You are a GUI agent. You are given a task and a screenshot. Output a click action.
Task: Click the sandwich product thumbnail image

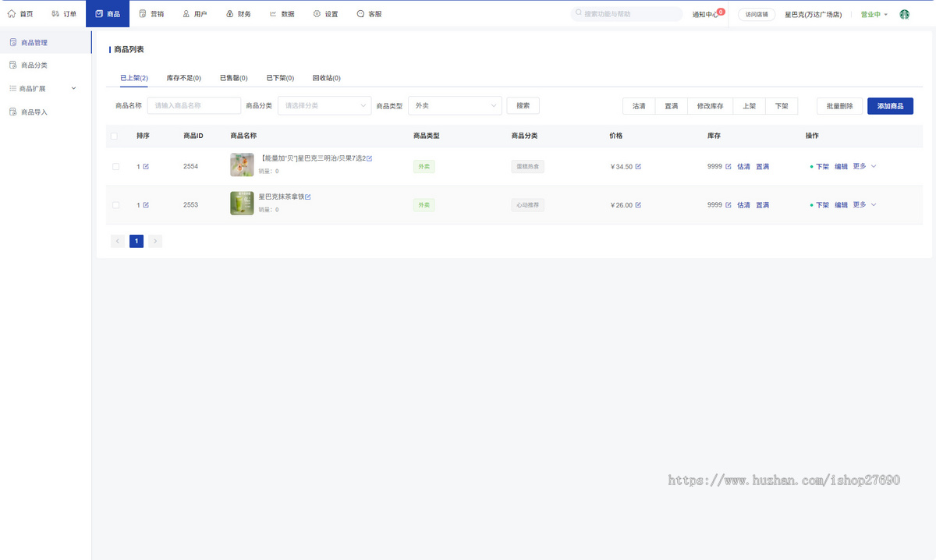point(242,165)
